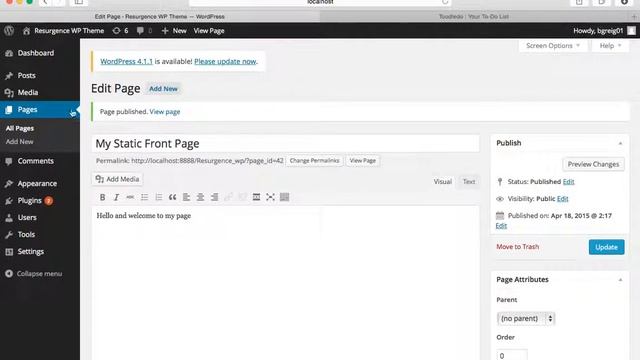The width and height of the screenshot is (640, 360).
Task: Insert Read More tag
Action: 256,198
